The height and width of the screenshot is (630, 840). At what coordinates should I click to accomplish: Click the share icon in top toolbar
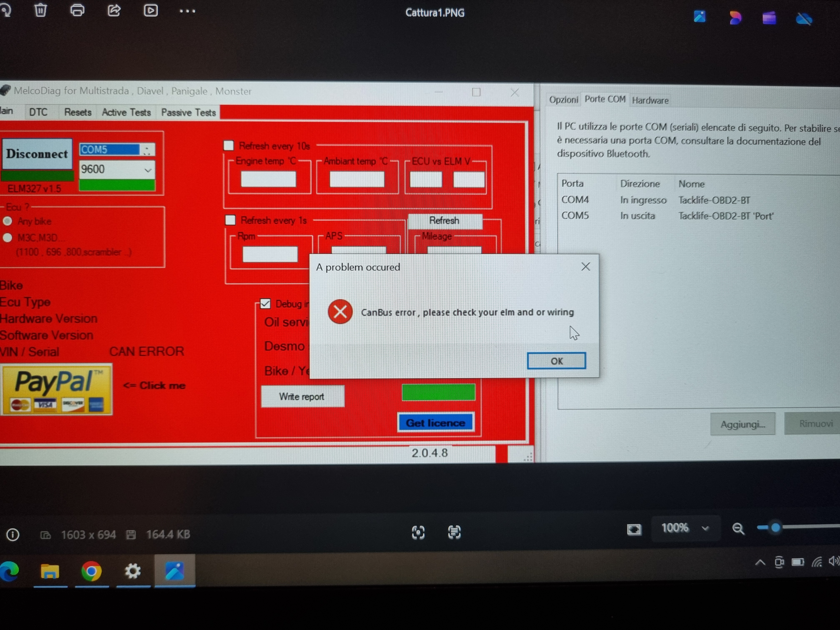tap(114, 10)
